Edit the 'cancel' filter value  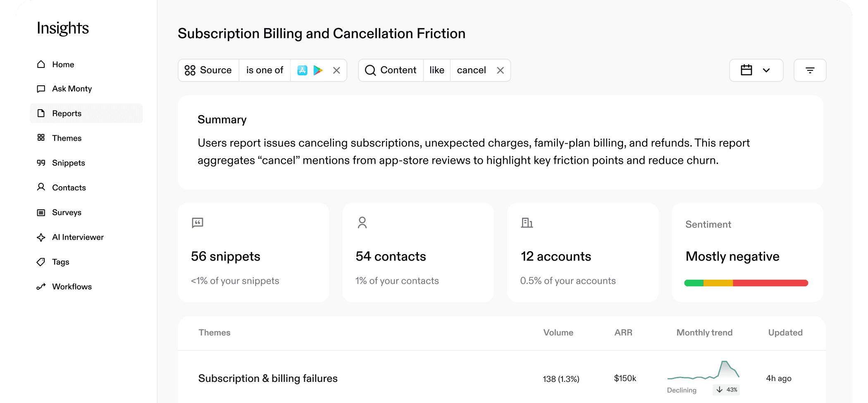tap(471, 70)
